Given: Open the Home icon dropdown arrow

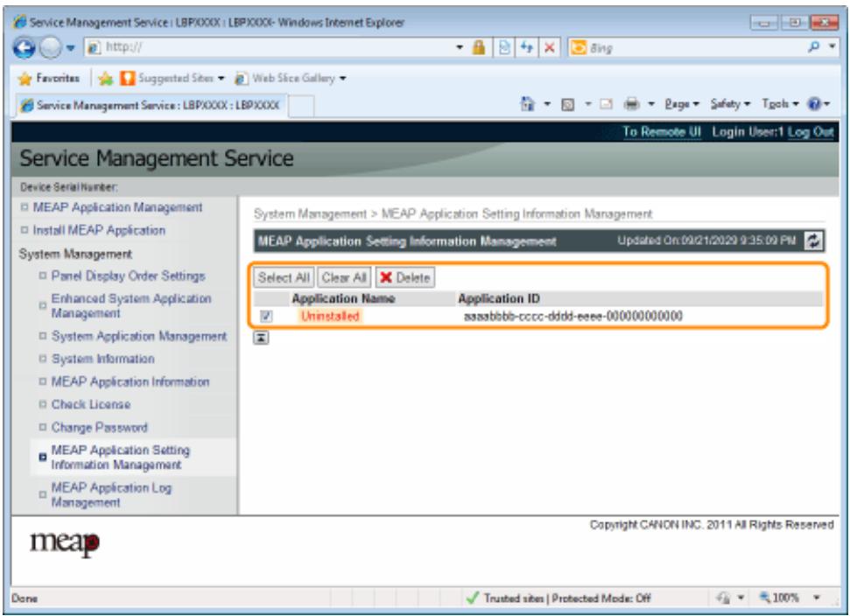Looking at the screenshot, I should pyautogui.click(x=547, y=103).
